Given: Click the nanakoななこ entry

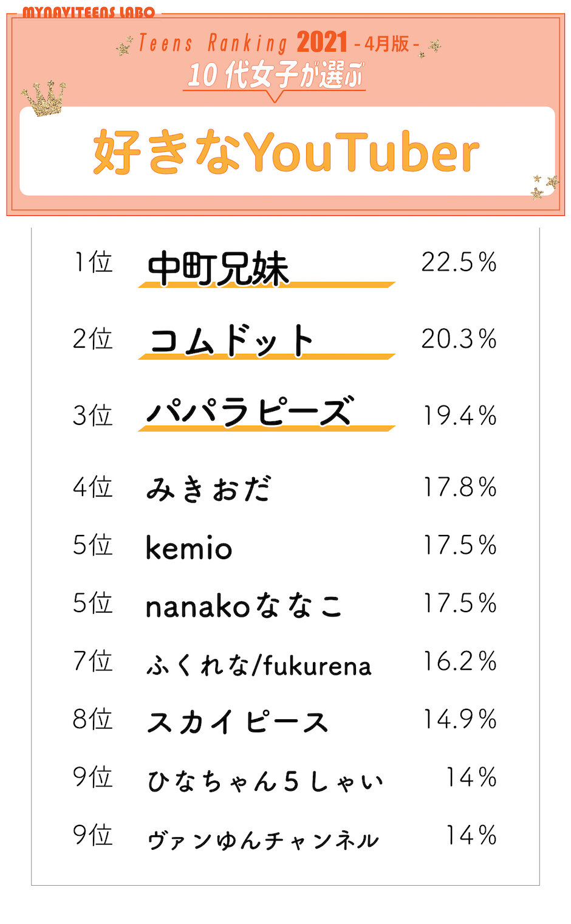Looking at the screenshot, I should pyautogui.click(x=244, y=606).
